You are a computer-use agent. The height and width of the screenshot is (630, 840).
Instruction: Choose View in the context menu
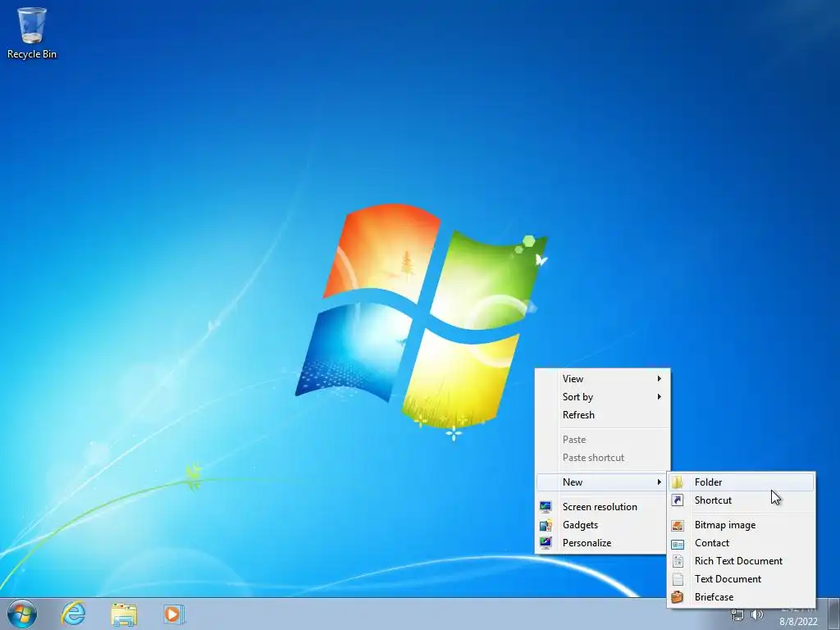[x=603, y=379]
